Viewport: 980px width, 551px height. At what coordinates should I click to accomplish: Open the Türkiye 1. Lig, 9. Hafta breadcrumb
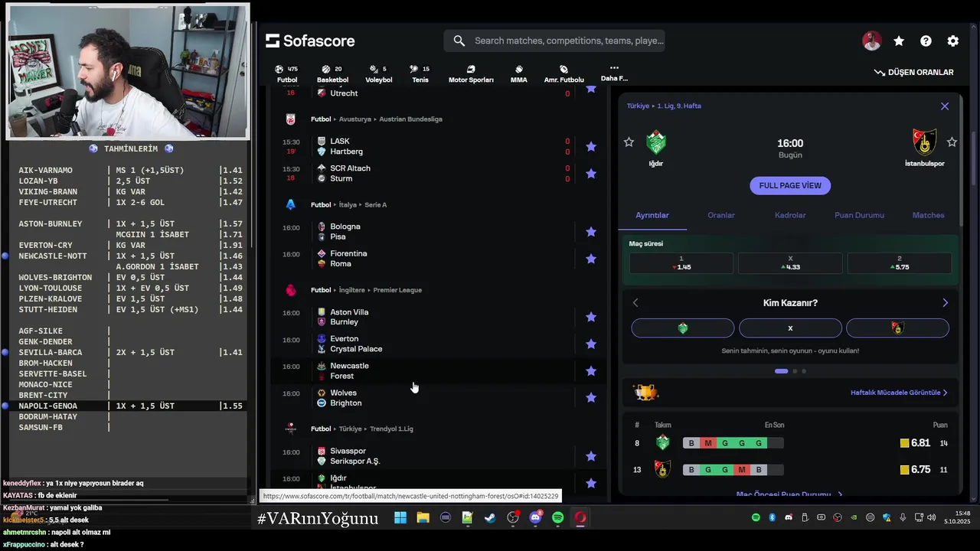click(664, 106)
